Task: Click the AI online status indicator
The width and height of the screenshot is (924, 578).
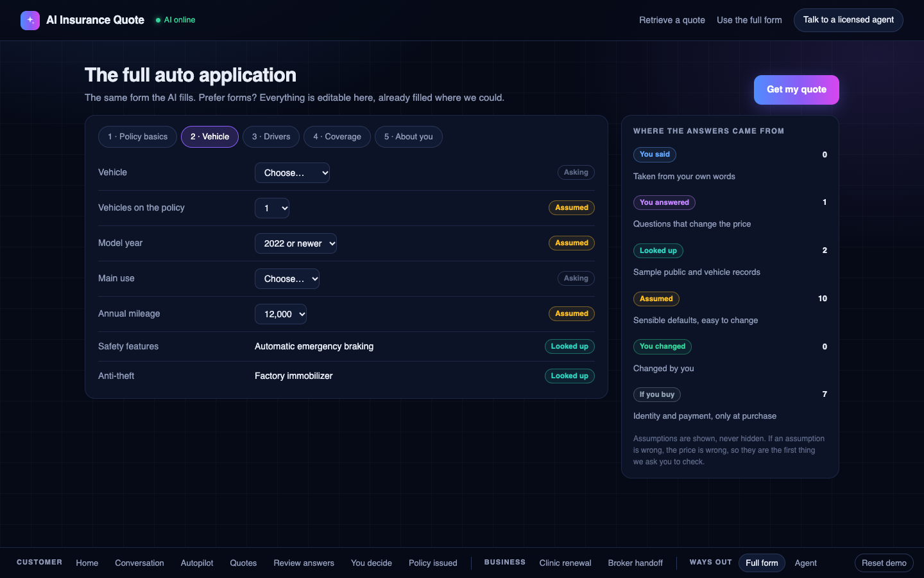Action: pyautogui.click(x=175, y=20)
